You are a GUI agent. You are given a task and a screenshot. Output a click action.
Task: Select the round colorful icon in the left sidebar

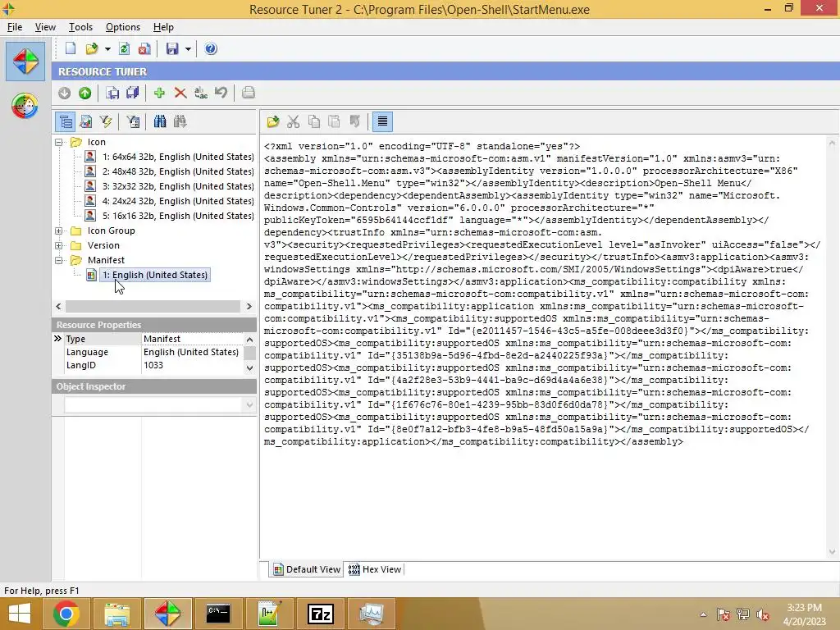point(25,106)
